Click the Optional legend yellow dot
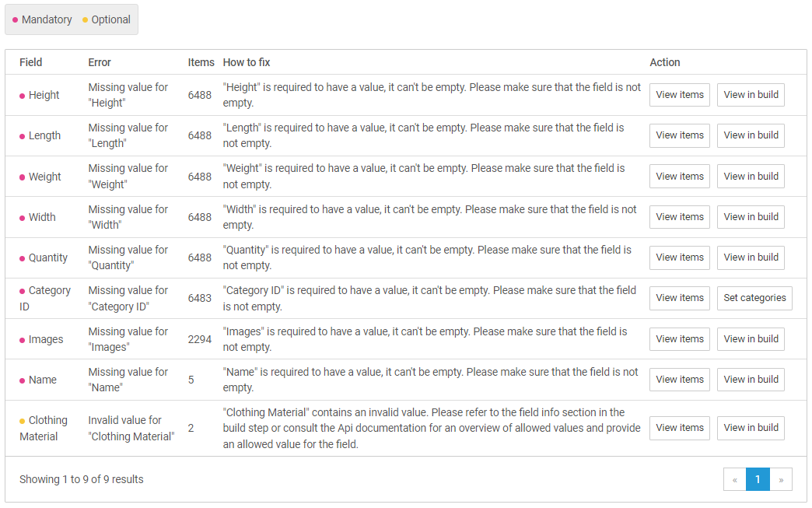This screenshot has height=508, width=812. tap(86, 19)
